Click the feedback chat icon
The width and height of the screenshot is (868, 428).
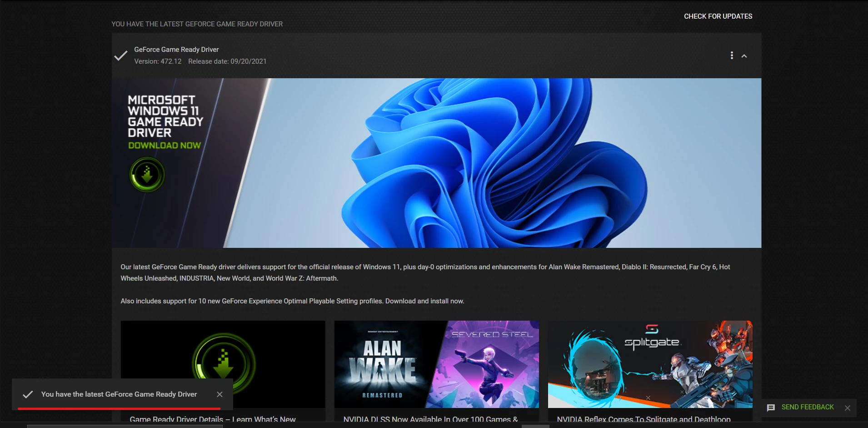771,408
